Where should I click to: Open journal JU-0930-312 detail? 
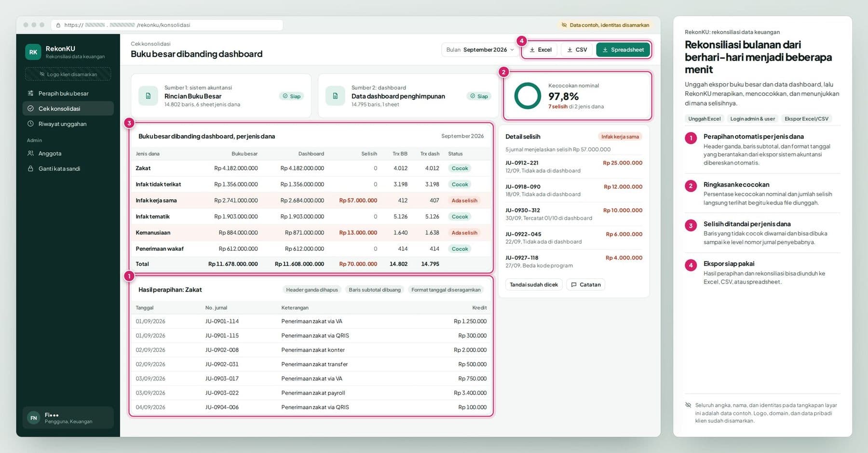tap(574, 214)
